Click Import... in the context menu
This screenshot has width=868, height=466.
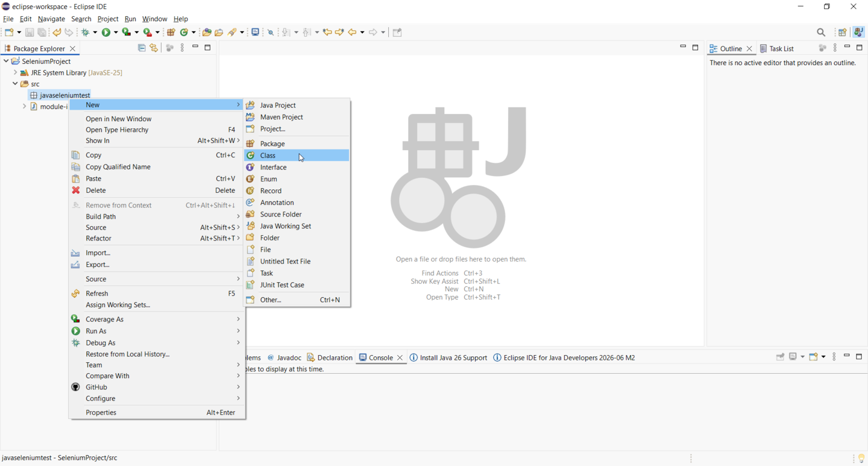pyautogui.click(x=157, y=253)
